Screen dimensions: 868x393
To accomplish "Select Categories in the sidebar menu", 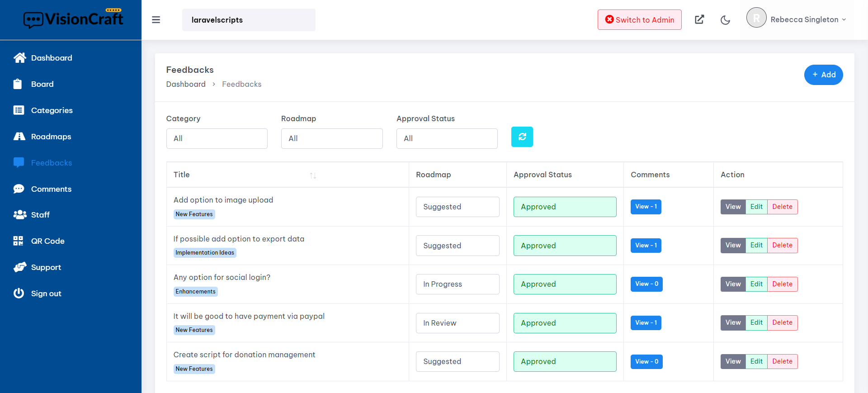I will (52, 110).
